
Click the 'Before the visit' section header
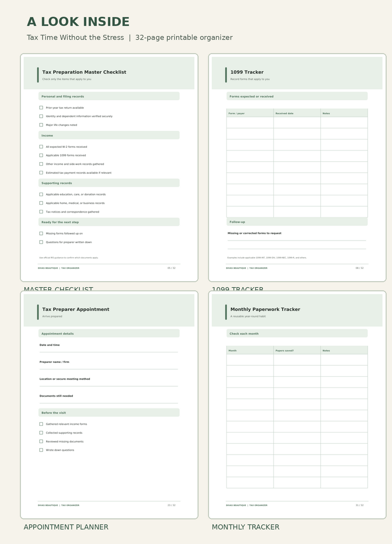pyautogui.click(x=109, y=412)
